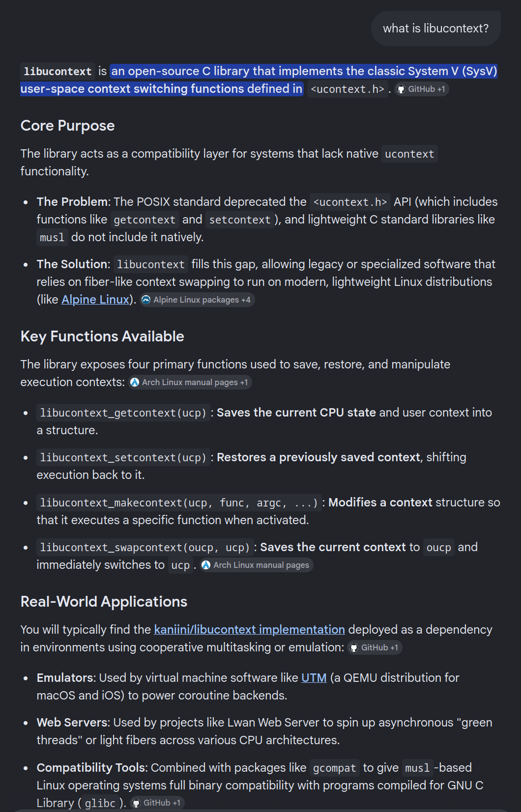Follow the Alpine Linux hyperlink
This screenshot has width=521, height=812.
tap(95, 299)
